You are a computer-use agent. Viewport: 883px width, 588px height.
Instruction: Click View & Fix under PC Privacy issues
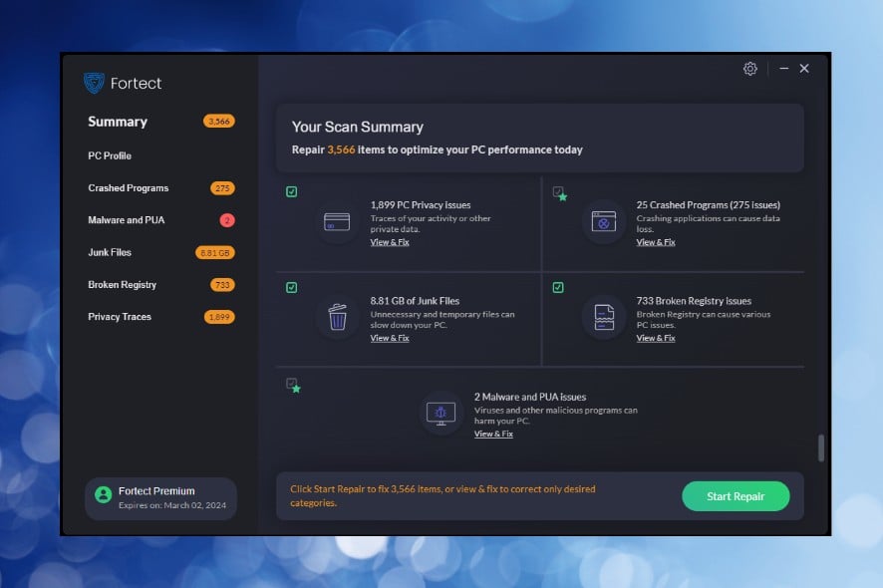[390, 242]
